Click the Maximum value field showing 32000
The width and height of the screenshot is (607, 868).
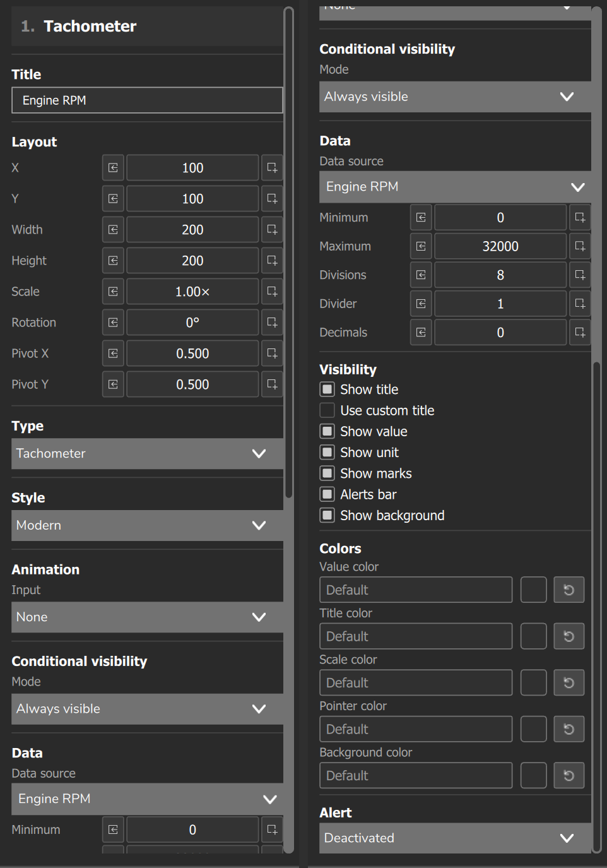pos(500,246)
